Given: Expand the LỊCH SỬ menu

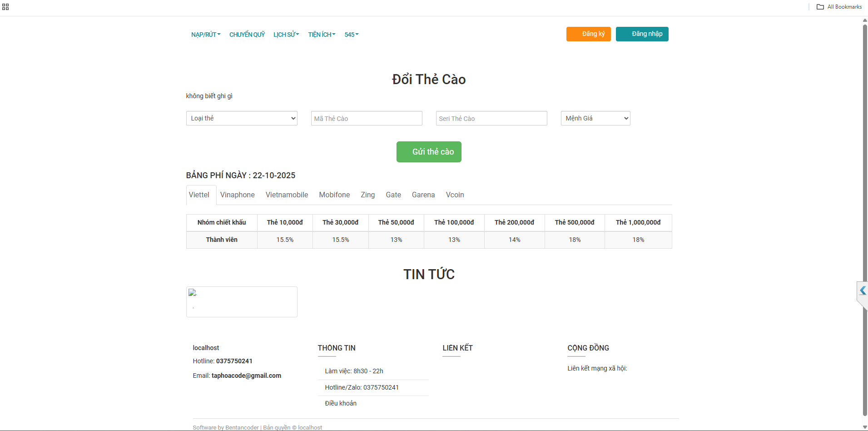Looking at the screenshot, I should pos(286,35).
